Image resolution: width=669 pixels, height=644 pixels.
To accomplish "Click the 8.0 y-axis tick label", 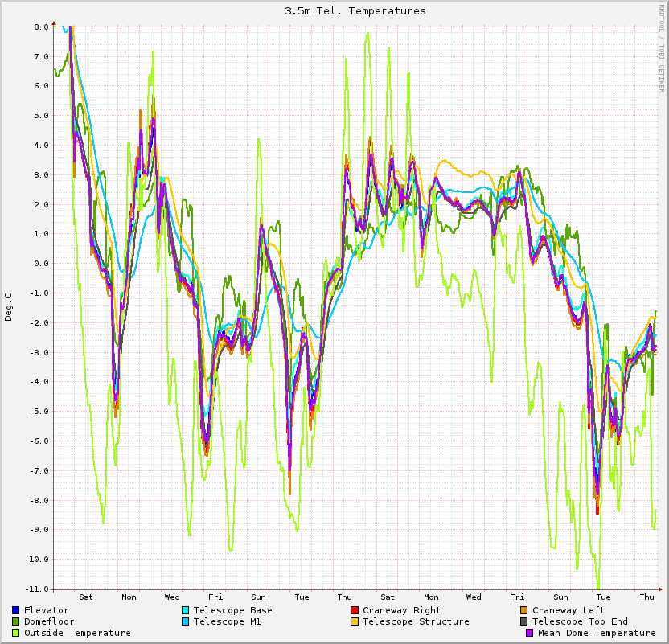I will [41, 27].
